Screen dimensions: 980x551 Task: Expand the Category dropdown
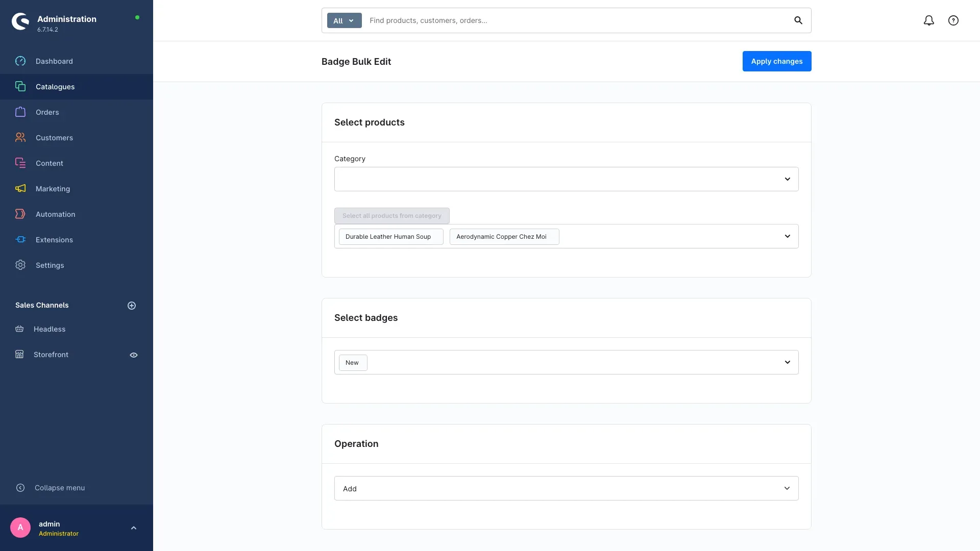567,179
